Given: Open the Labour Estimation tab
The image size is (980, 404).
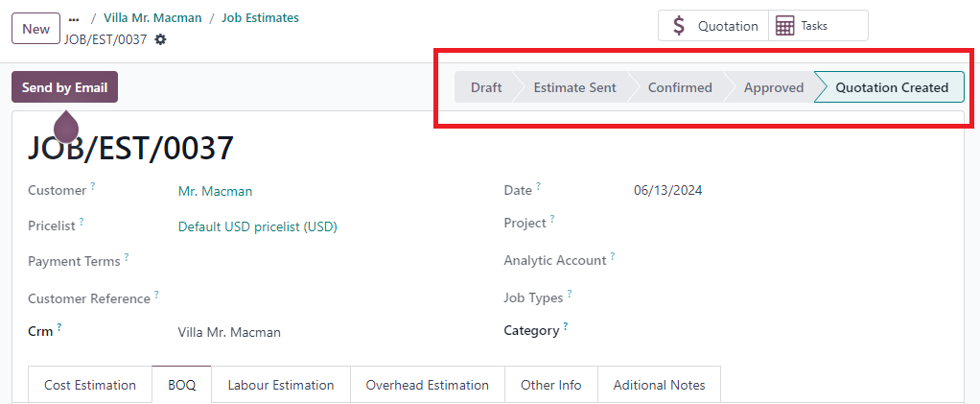Looking at the screenshot, I should [281, 385].
